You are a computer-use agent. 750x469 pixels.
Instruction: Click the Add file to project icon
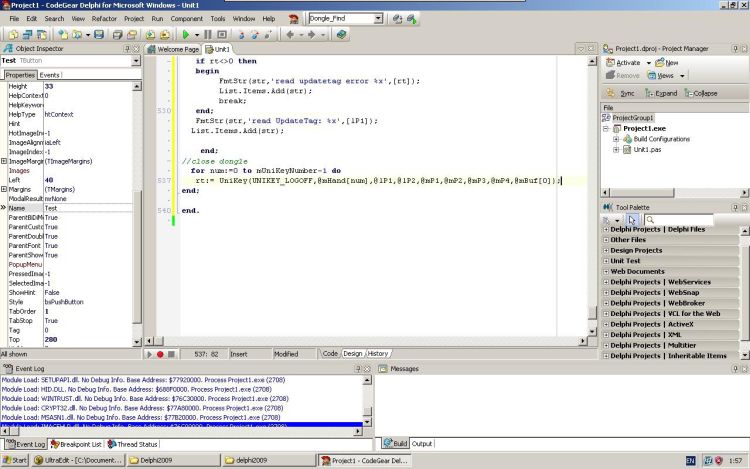pos(150,34)
